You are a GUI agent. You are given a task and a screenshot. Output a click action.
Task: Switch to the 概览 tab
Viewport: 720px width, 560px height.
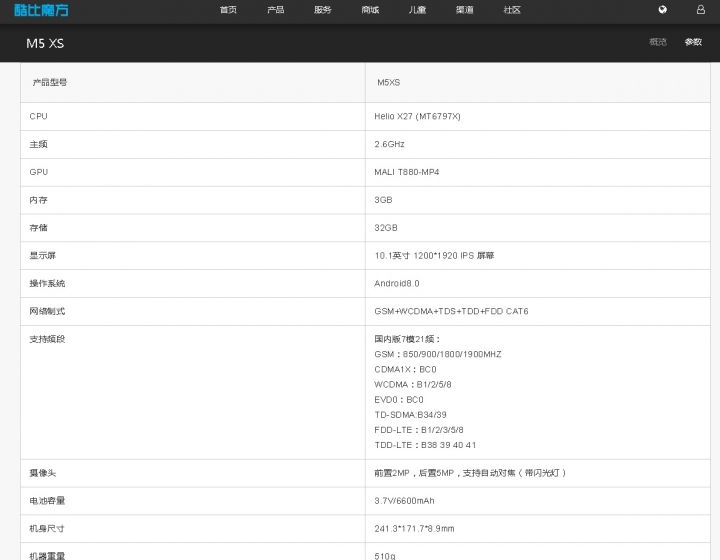click(658, 42)
